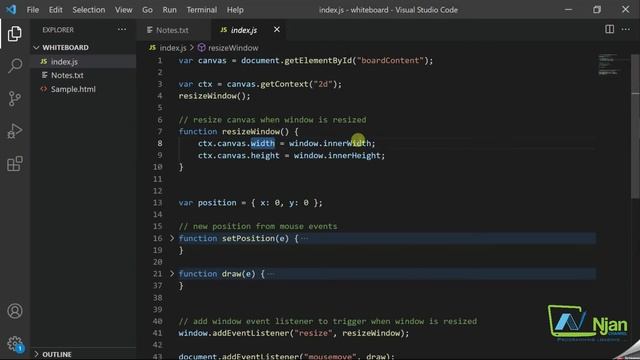Minimize the VS Code window
Viewport: 640px width, 360px height.
click(x=568, y=9)
